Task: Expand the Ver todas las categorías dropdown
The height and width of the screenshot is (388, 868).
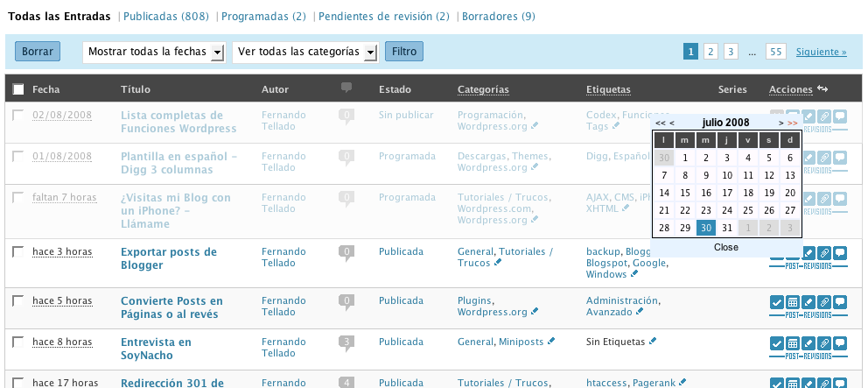Action: (304, 52)
